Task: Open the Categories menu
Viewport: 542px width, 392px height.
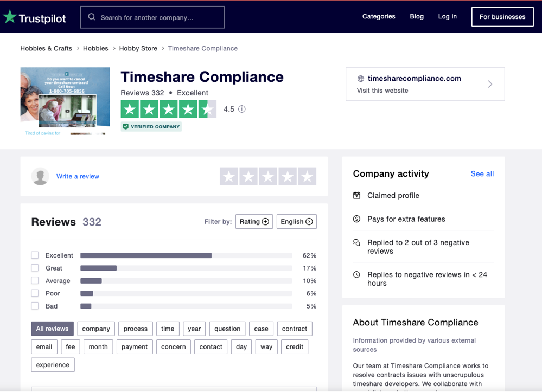Action: [379, 16]
